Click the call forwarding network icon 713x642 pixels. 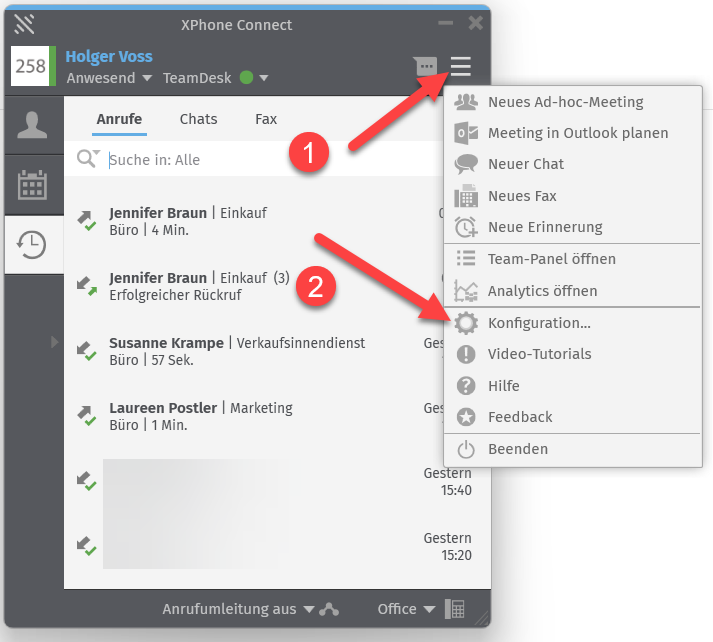pyautogui.click(x=330, y=609)
